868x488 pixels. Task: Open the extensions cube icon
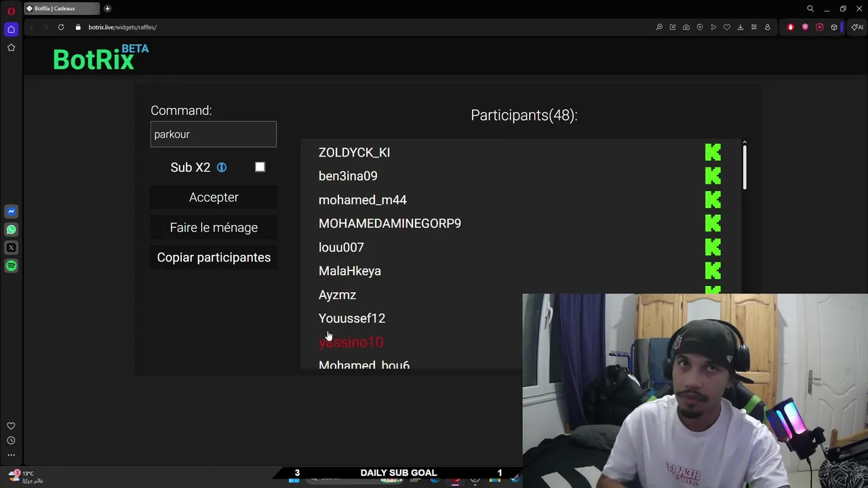pyautogui.click(x=834, y=27)
